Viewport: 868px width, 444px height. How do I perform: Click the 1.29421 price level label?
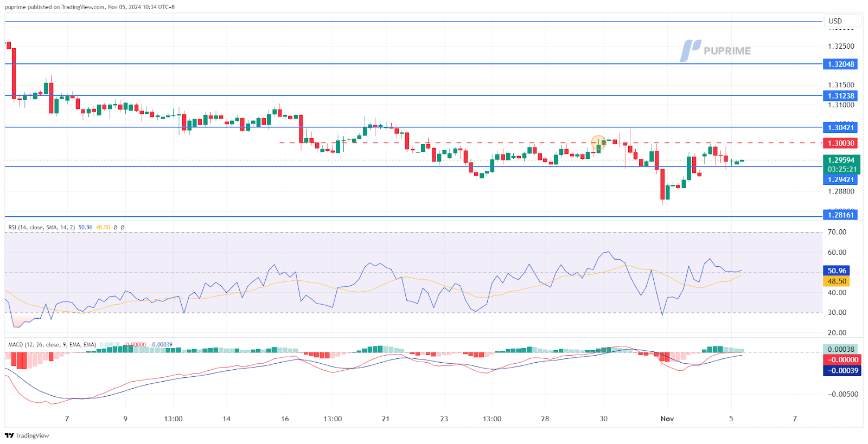click(841, 179)
